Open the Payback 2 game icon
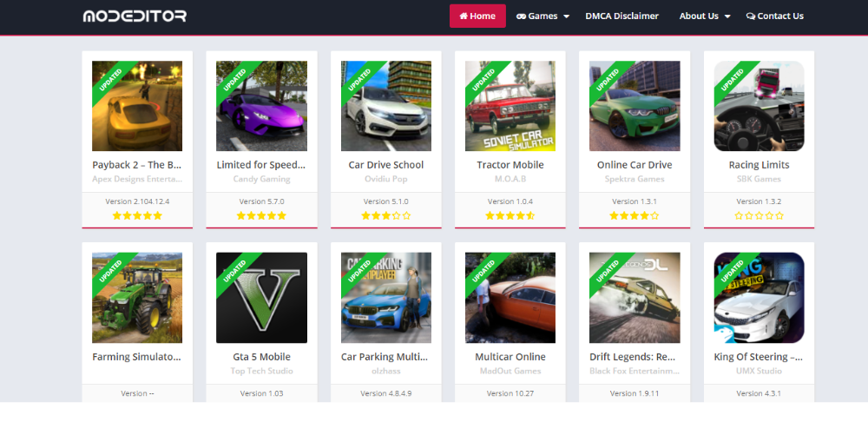This screenshot has width=868, height=422. coord(137,106)
